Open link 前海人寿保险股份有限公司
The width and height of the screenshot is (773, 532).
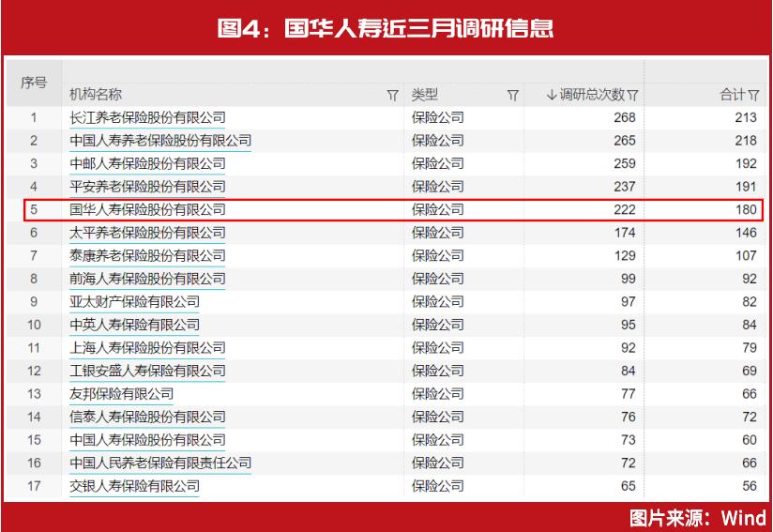coord(147,279)
